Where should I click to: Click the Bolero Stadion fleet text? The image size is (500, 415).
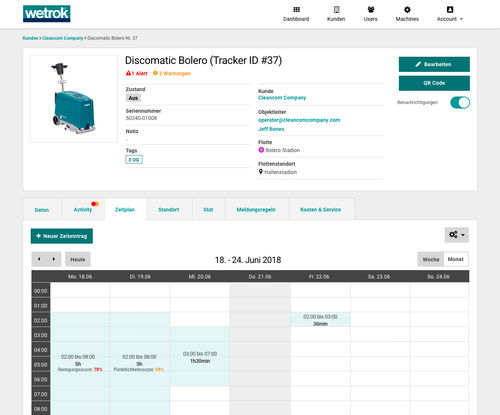click(283, 150)
